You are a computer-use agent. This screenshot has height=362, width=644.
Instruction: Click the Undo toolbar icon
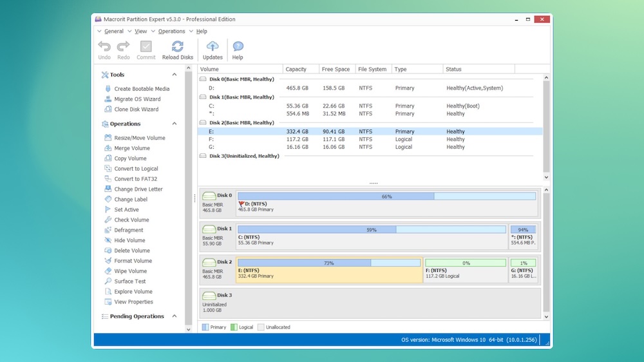[x=104, y=46]
